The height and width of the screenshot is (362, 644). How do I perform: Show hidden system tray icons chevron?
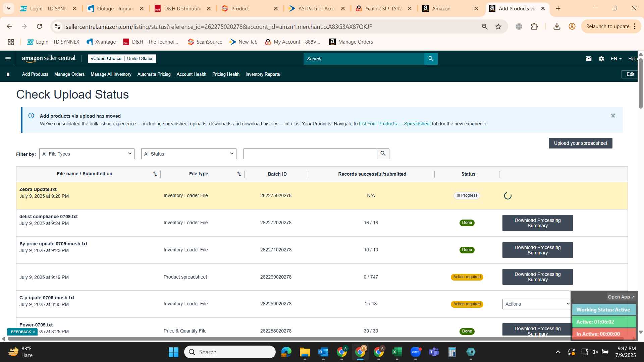(558, 352)
